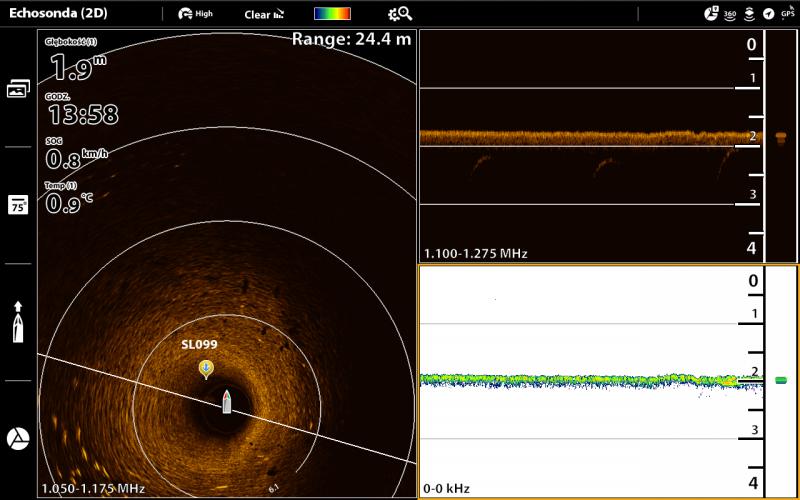Image resolution: width=800 pixels, height=500 pixels.
Task: Open the circular logo icon at sidebar bottom
Action: 18,438
